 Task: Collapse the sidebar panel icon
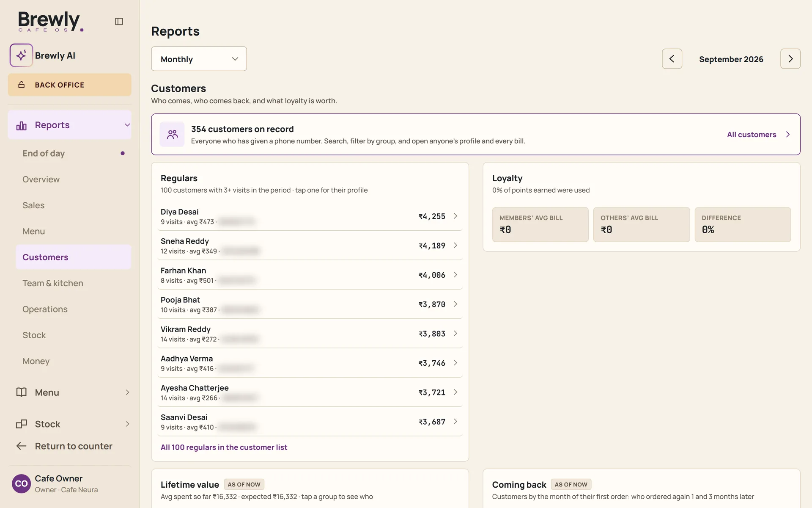[119, 22]
